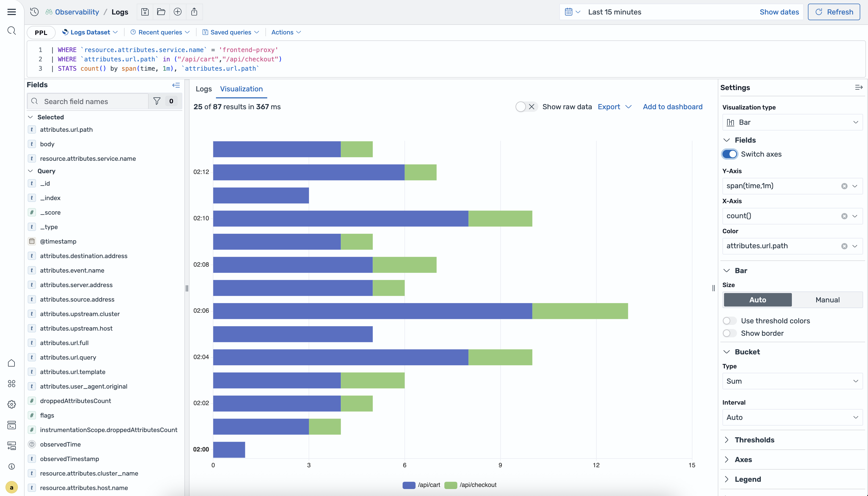
Task: Click Add to dashboard link
Action: point(672,107)
